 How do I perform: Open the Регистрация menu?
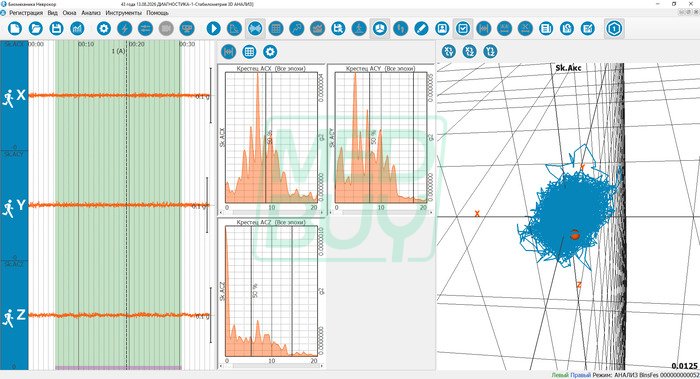26,13
